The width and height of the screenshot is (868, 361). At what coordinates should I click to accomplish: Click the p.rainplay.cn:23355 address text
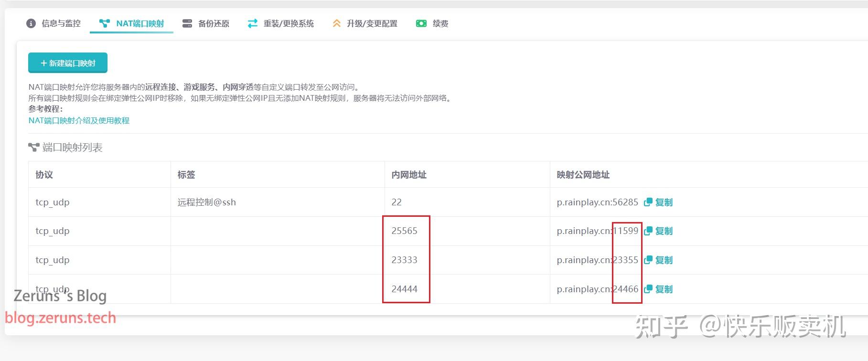pyautogui.click(x=597, y=260)
